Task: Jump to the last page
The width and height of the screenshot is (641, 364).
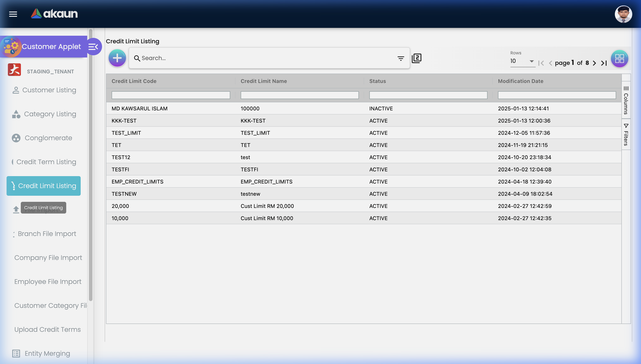Action: [x=603, y=63]
